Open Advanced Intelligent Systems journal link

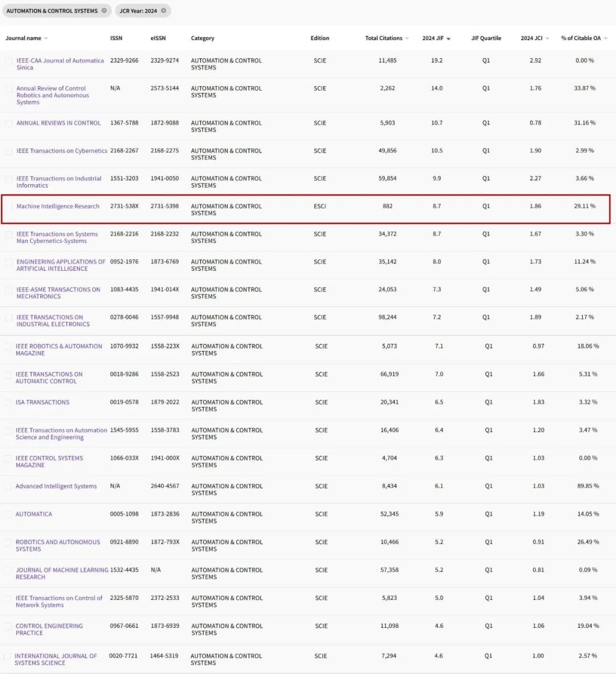56,486
